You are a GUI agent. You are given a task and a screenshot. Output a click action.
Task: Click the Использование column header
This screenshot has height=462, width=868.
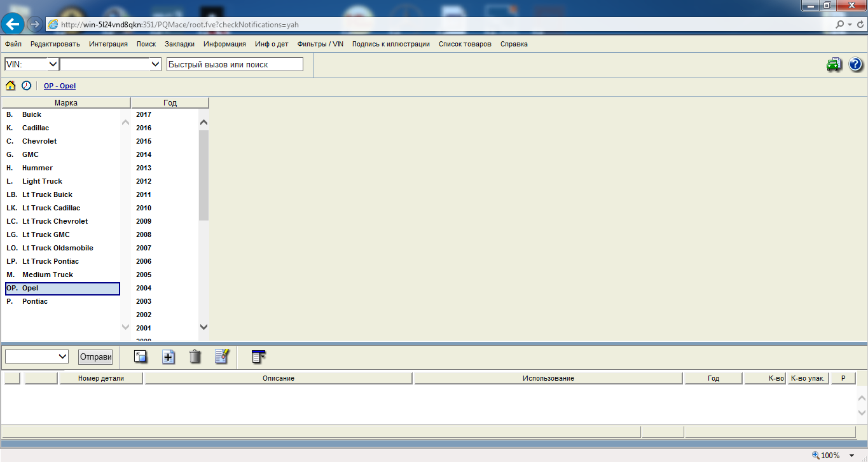548,378
